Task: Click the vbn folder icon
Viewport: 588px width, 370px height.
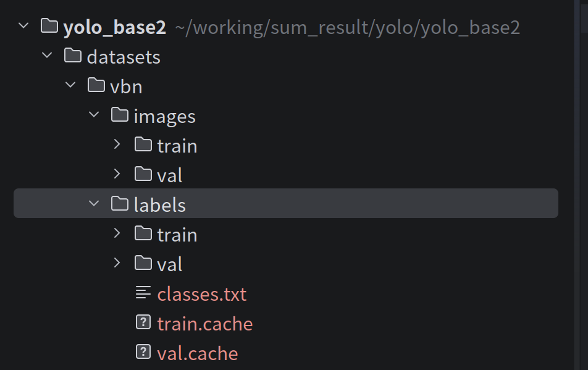Action: [x=96, y=85]
